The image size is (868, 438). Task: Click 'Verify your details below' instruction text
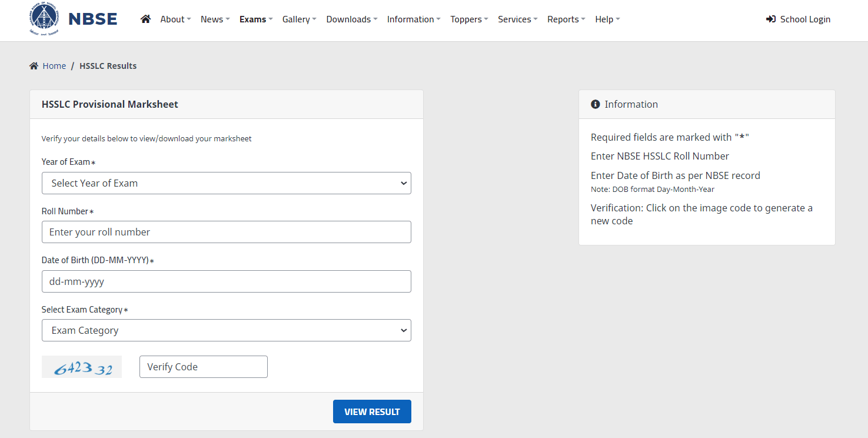point(147,139)
